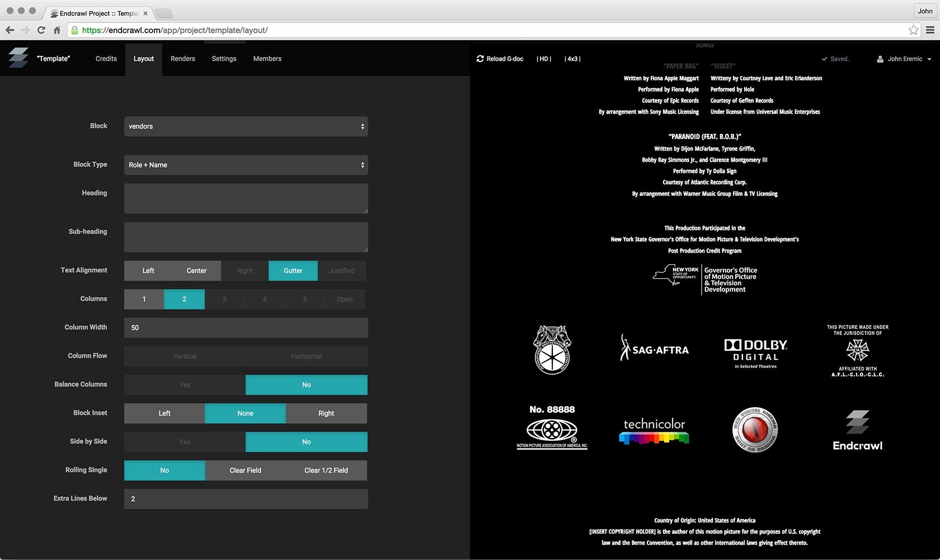
Task: Click the browser back arrow
Action: (10, 30)
